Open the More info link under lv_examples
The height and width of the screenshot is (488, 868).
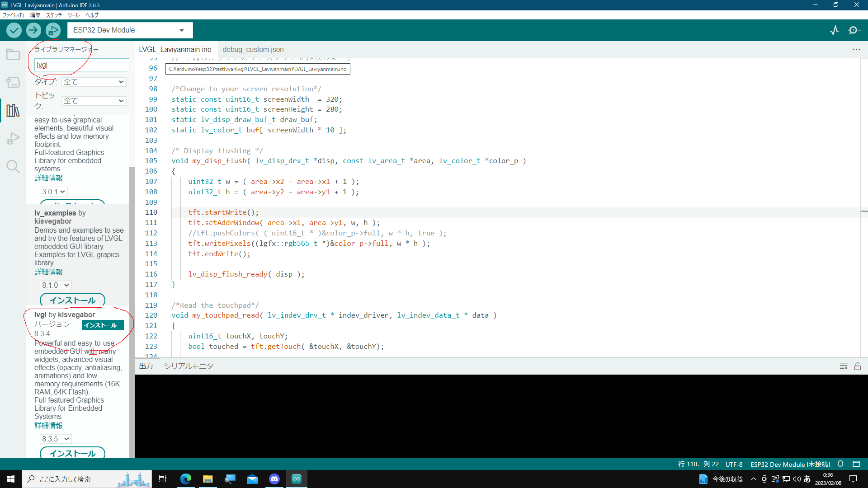click(x=48, y=272)
